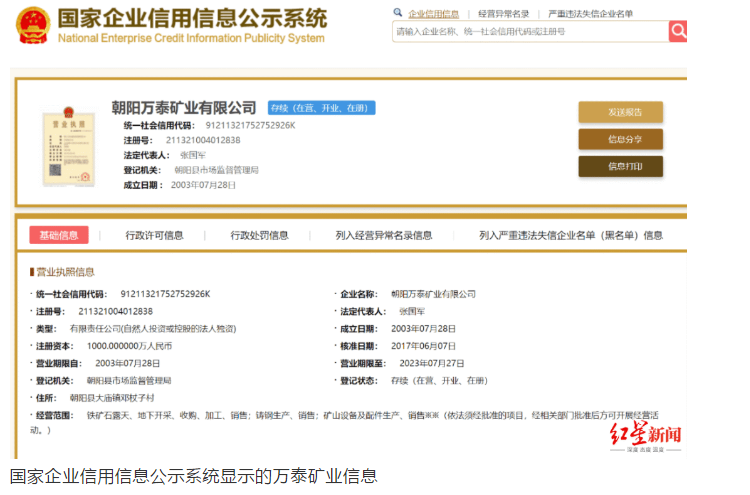Click the national emblem logo
The height and width of the screenshot is (495, 750).
pyautogui.click(x=32, y=25)
